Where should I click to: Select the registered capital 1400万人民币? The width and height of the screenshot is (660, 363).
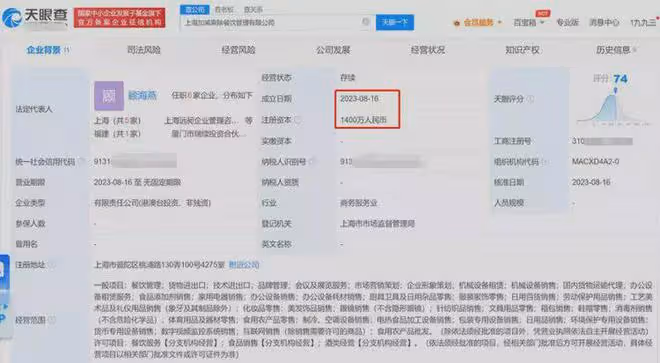tap(363, 120)
